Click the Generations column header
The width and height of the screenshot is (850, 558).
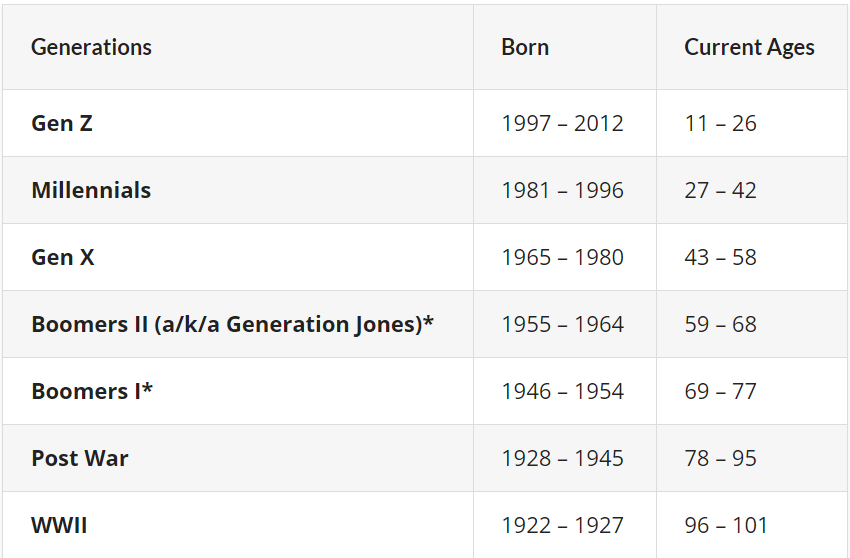click(92, 47)
